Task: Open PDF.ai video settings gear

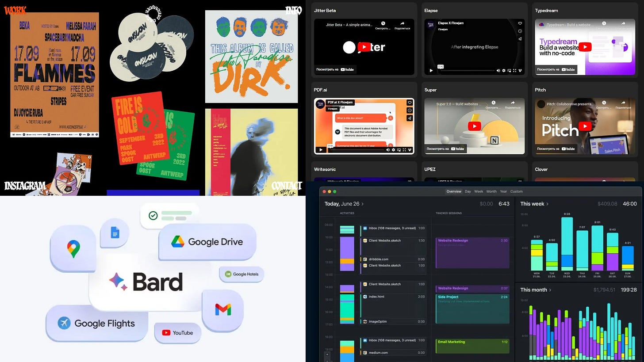Action: (393, 150)
